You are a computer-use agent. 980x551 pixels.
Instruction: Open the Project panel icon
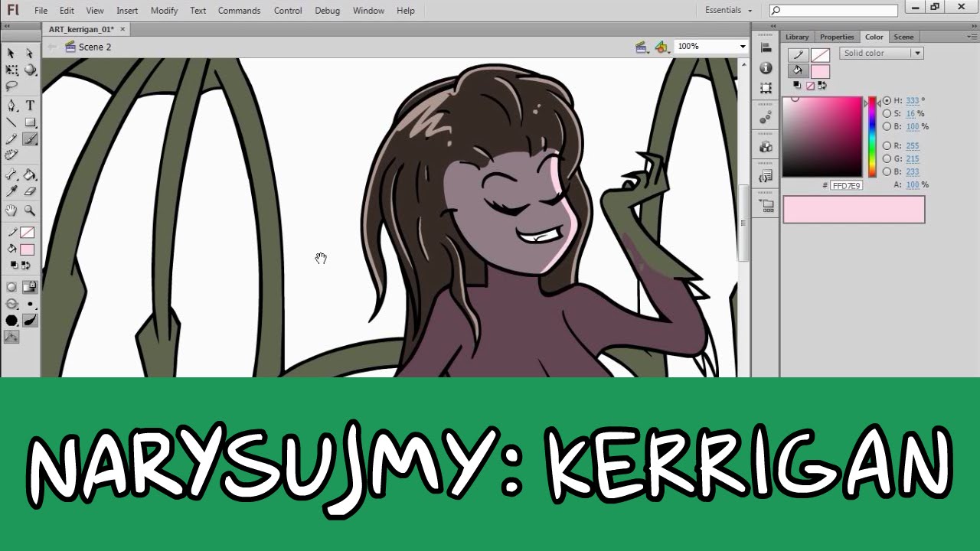[766, 206]
